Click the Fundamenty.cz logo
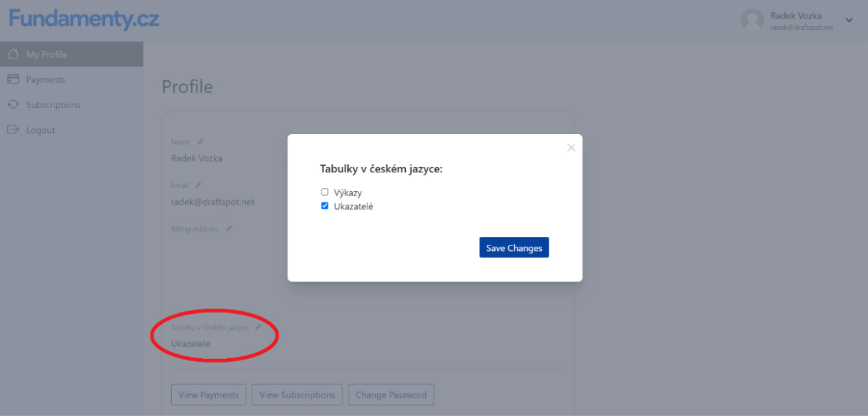The height and width of the screenshot is (416, 868). 84,19
